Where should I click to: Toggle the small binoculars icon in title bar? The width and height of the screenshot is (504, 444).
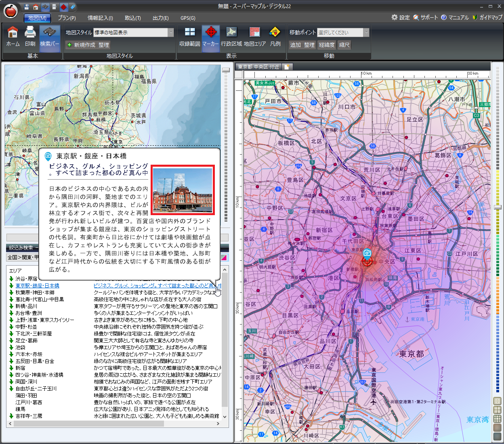pyautogui.click(x=45, y=7)
